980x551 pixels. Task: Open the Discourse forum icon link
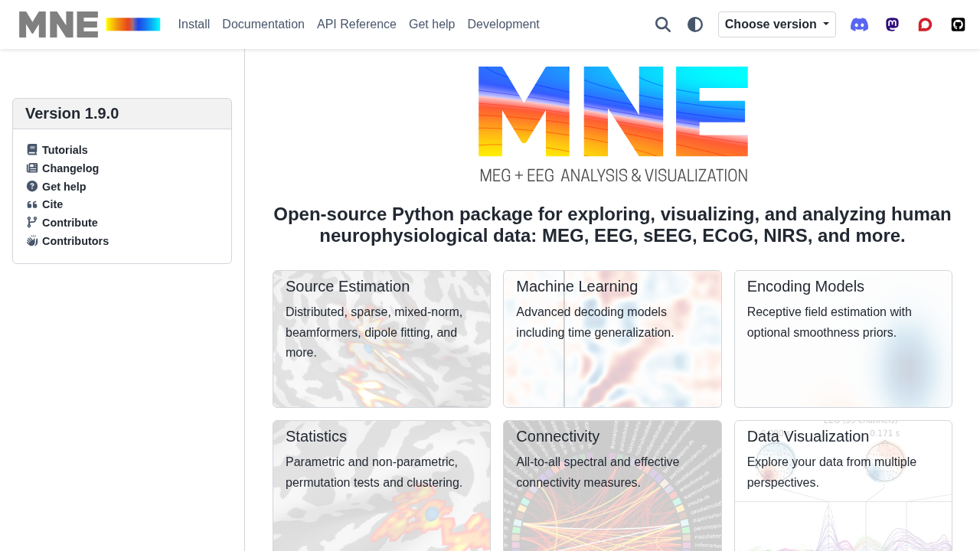925,24
